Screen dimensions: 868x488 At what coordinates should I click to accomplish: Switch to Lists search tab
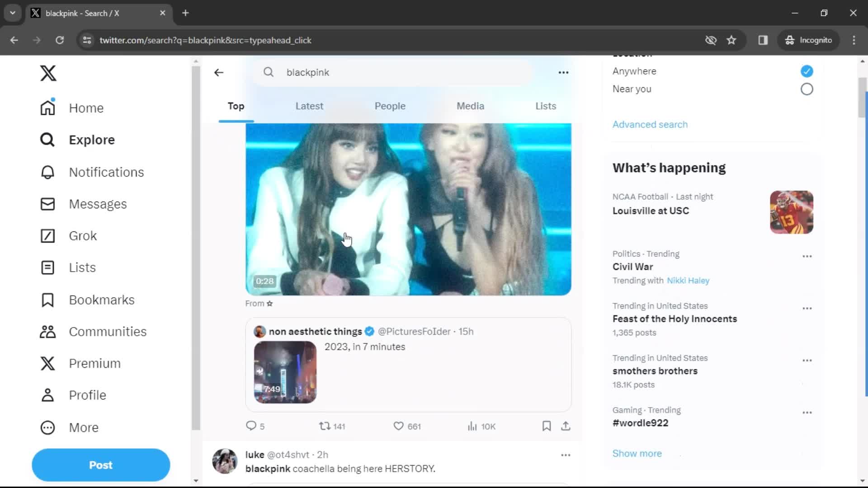pyautogui.click(x=546, y=106)
